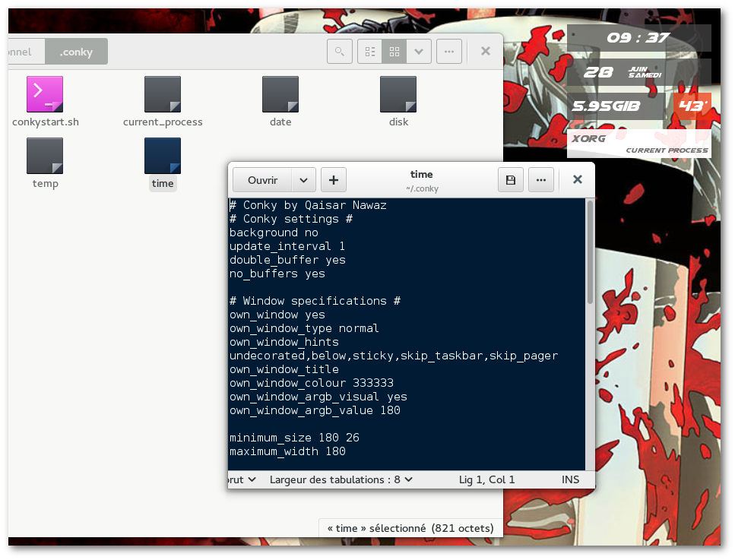Image resolution: width=735 pixels, height=560 pixels.
Task: Click the 'own_window_argb_value 180' line
Action: click(315, 410)
